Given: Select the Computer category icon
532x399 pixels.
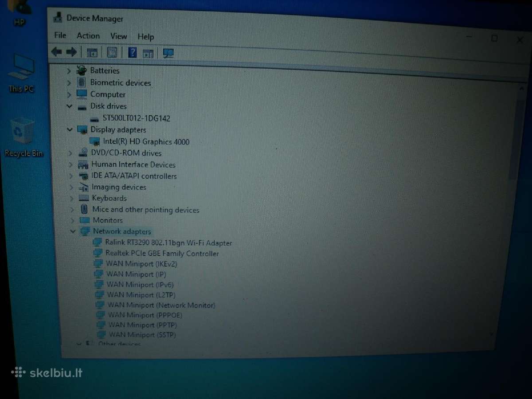Looking at the screenshot, I should 82,94.
